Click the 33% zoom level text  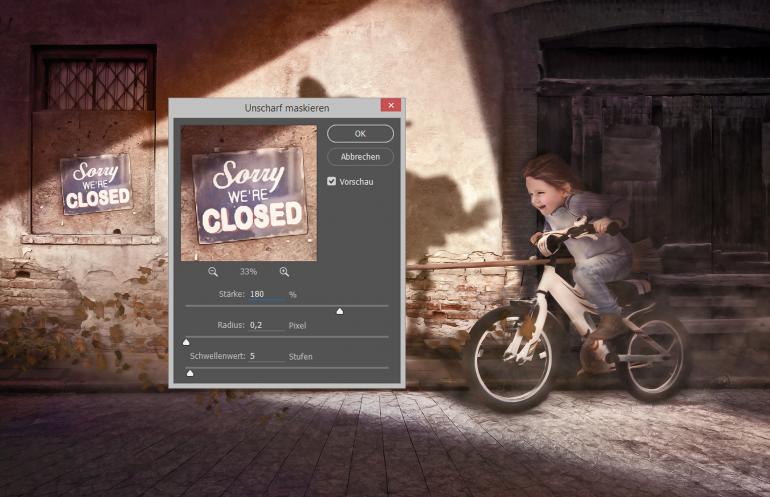coord(248,272)
